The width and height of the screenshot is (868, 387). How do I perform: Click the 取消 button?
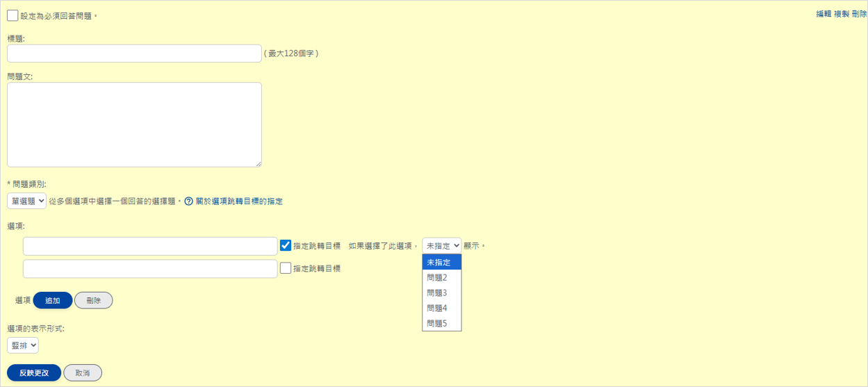coord(83,372)
